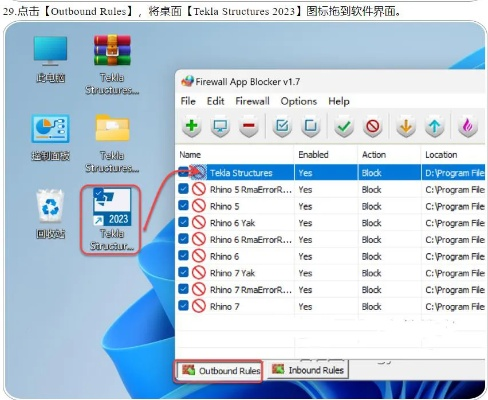
Task: Click the Check All toolbar icon
Action: pos(282,127)
